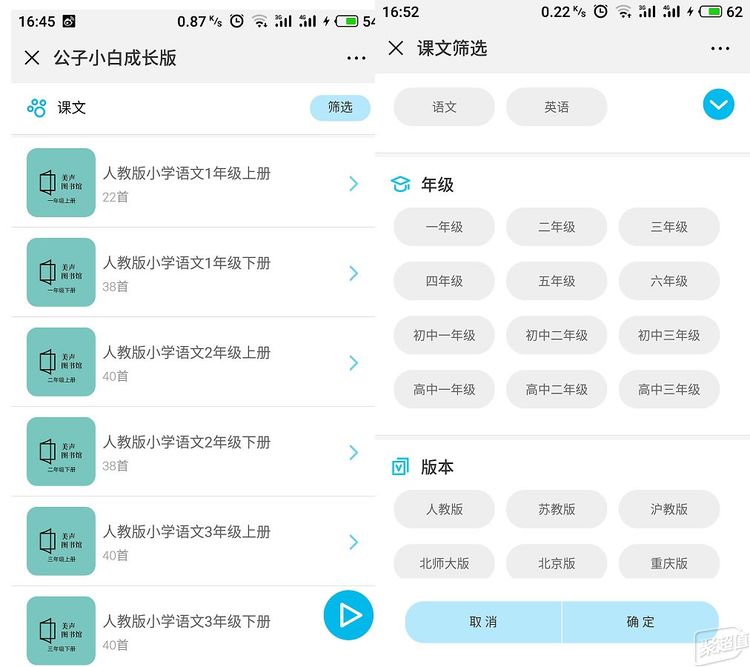
Task: Expand 人教版小学语文1年级下册 via its chevron
Action: click(x=353, y=273)
